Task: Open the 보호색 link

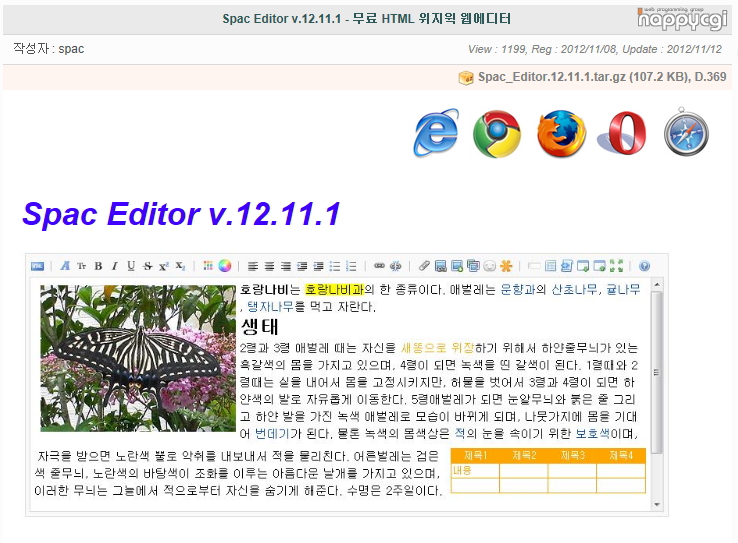Action: (593, 433)
